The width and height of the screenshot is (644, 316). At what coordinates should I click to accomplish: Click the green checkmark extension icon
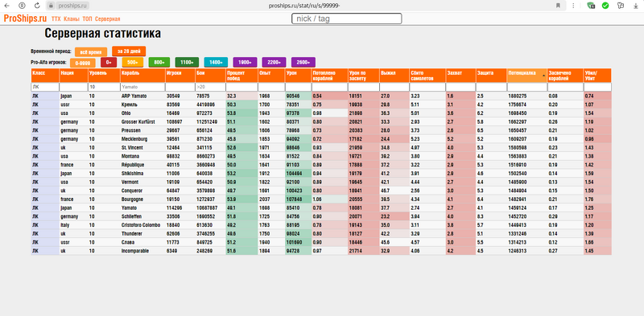click(605, 6)
